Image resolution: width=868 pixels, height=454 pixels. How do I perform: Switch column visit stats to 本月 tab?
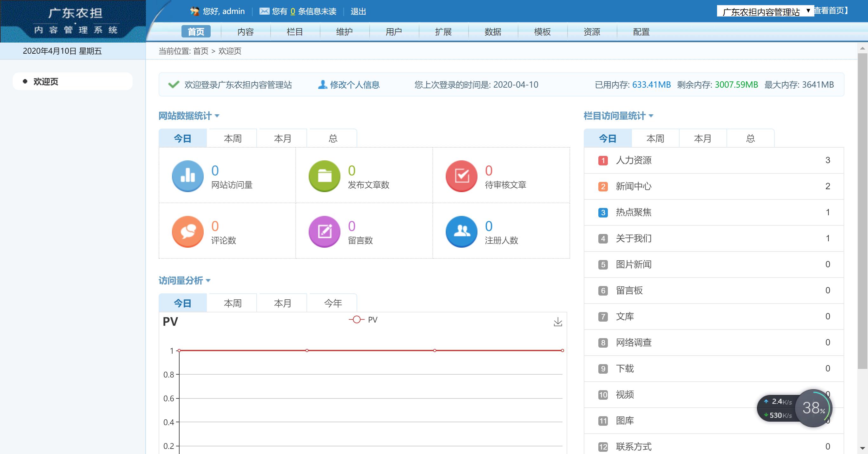pos(703,138)
